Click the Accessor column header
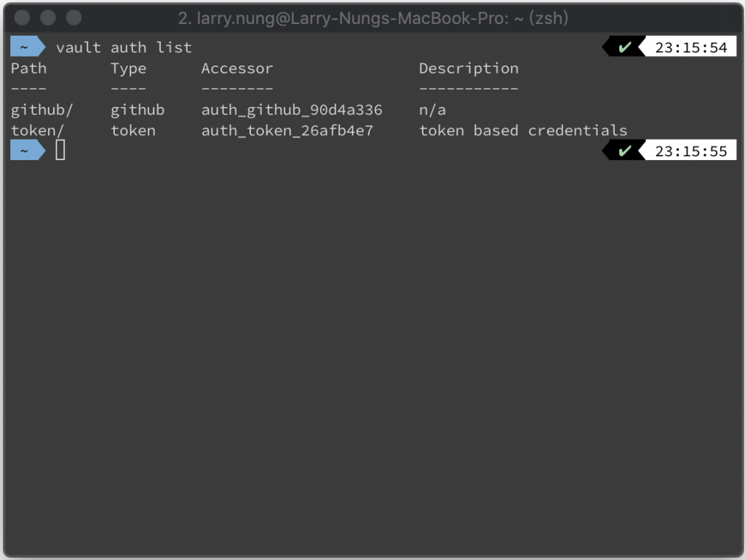Image resolution: width=745 pixels, height=560 pixels. click(x=237, y=68)
